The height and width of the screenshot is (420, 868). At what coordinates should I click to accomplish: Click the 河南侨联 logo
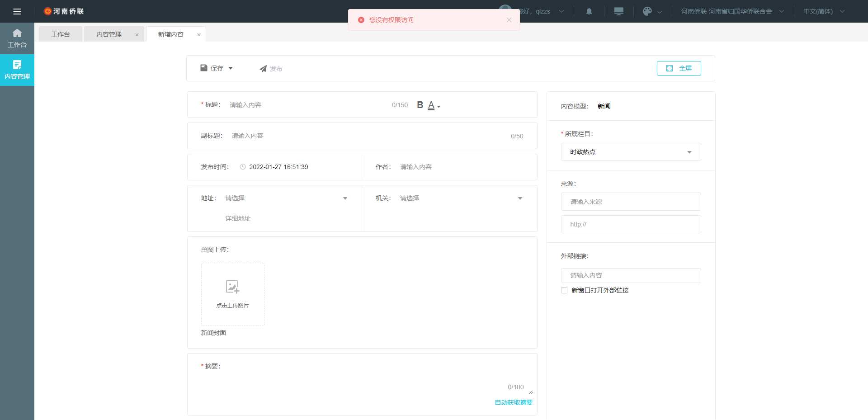click(64, 11)
